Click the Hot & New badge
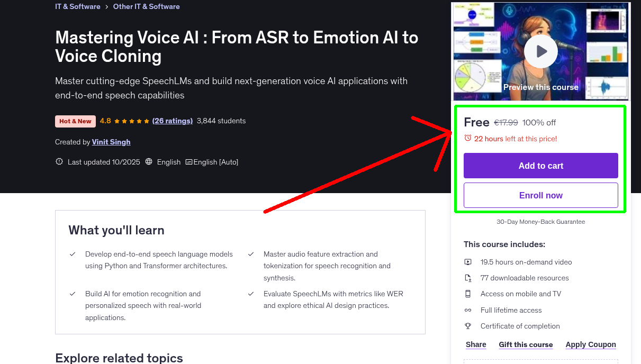 tap(75, 121)
